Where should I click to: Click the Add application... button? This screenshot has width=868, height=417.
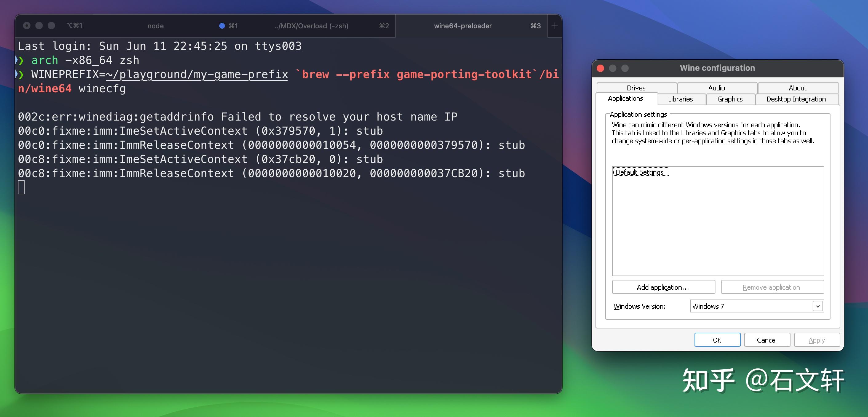(663, 287)
